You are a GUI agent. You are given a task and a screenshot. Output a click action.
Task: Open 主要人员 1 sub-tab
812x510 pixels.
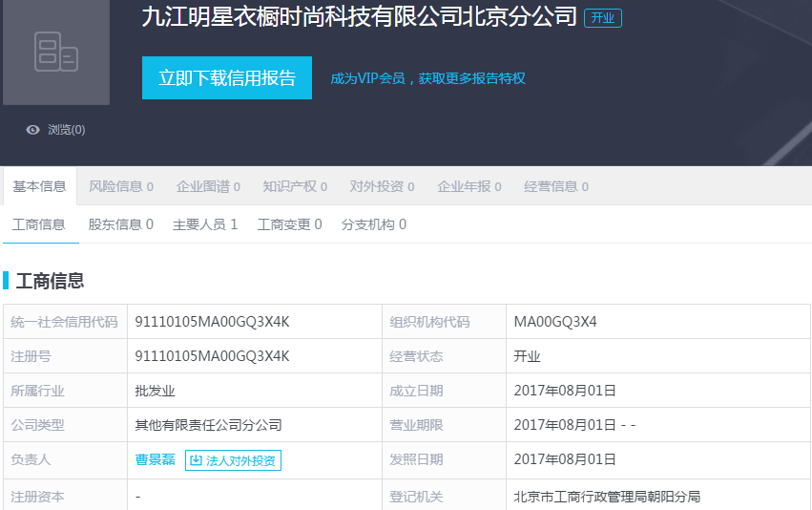[205, 224]
